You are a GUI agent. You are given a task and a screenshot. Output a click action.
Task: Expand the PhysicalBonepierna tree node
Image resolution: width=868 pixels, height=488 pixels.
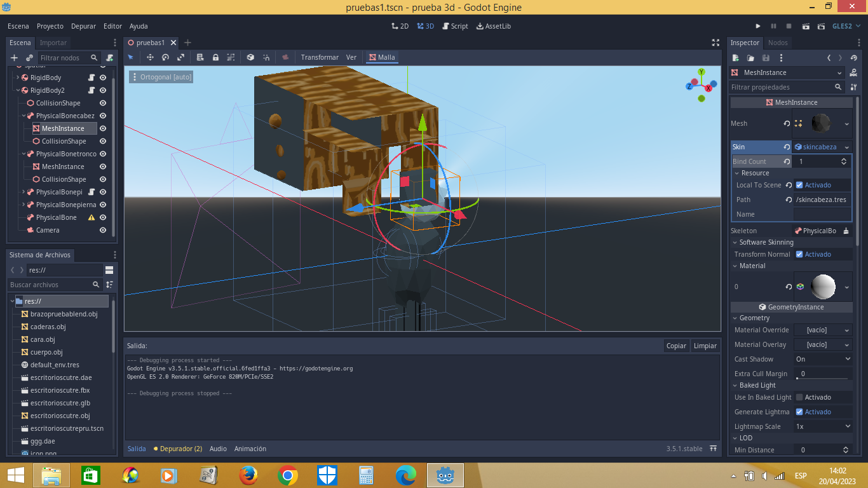(24, 205)
